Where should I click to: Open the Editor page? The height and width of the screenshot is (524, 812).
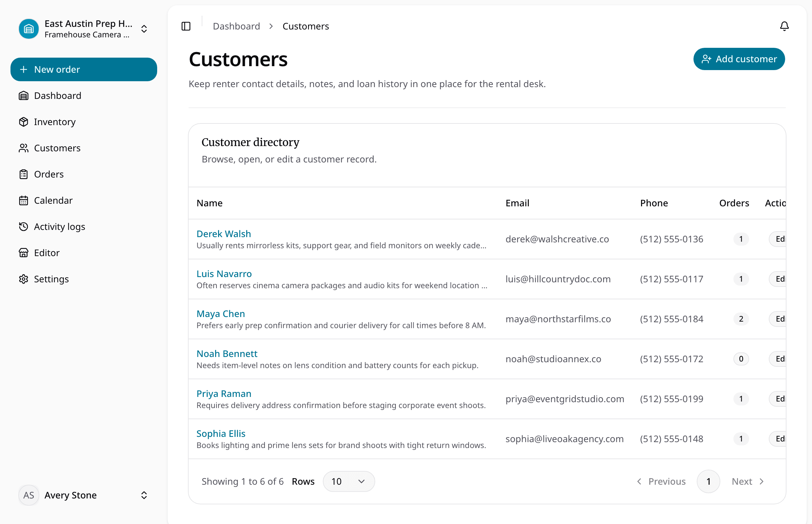click(x=84, y=253)
